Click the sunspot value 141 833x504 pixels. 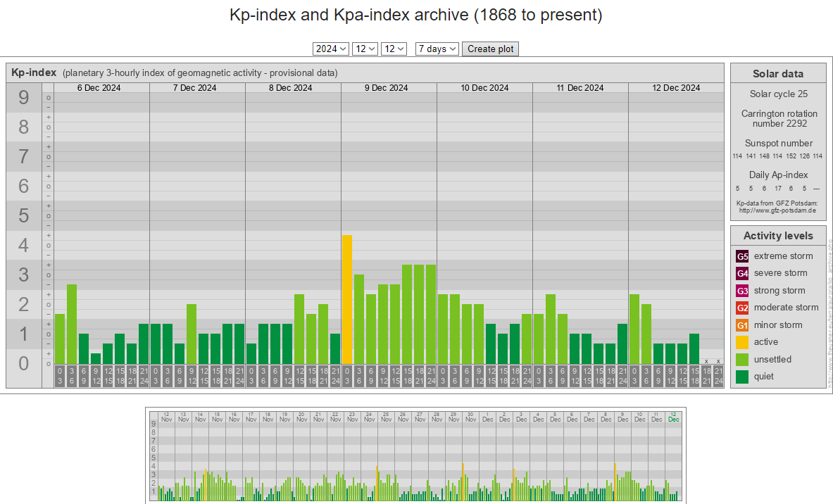[751, 156]
